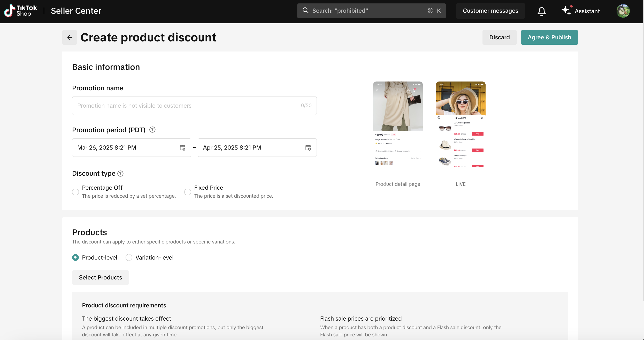Select the Fixed Price discount type
The height and width of the screenshot is (340, 644).
188,192
